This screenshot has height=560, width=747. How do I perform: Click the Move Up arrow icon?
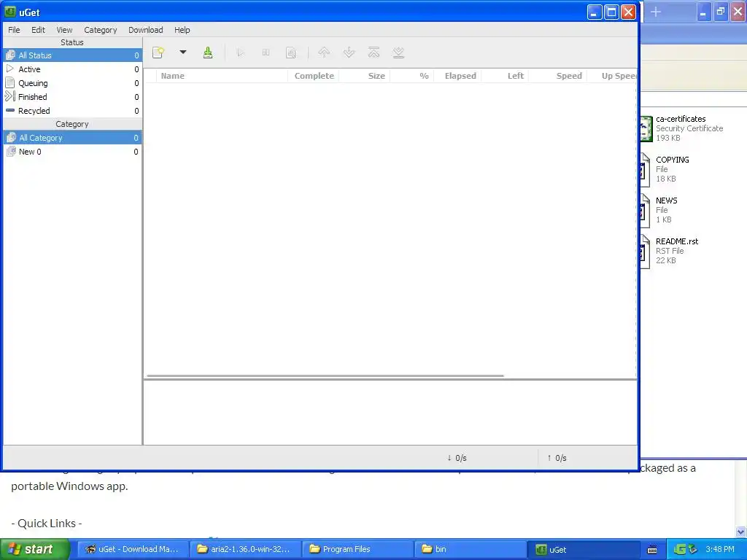pos(324,52)
